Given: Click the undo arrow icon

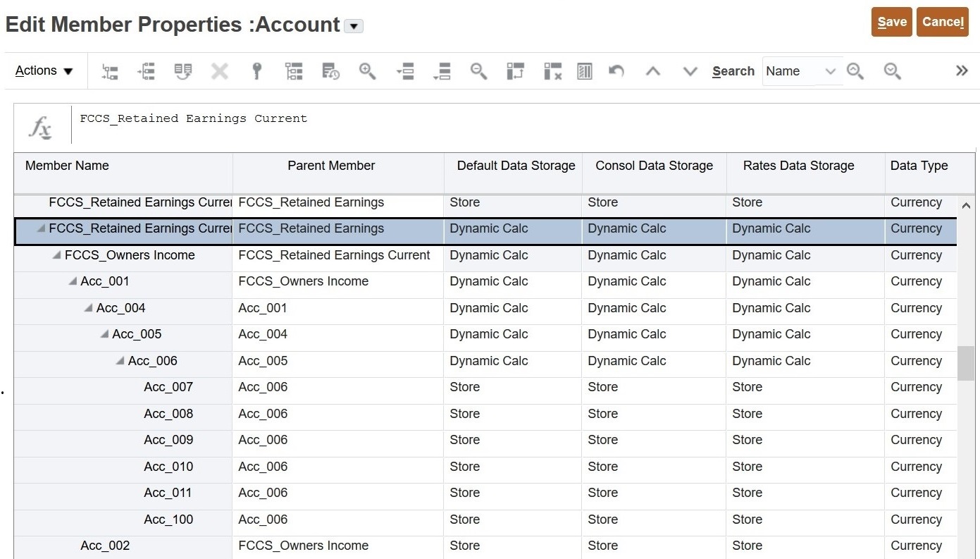Looking at the screenshot, I should pyautogui.click(x=616, y=71).
